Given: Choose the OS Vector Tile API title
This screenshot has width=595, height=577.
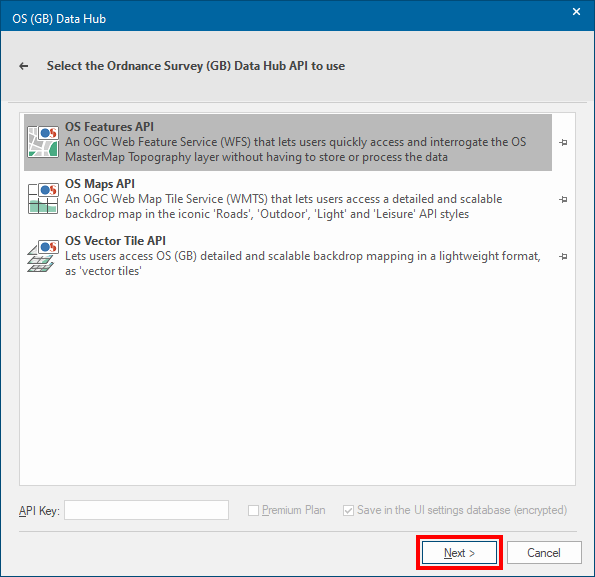Looking at the screenshot, I should [x=115, y=241].
